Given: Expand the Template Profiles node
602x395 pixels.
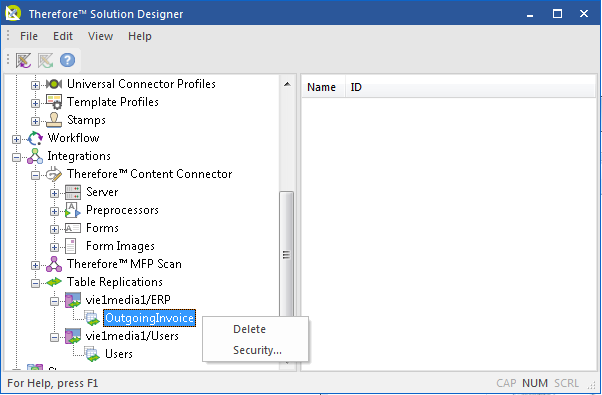Looking at the screenshot, I should tap(35, 103).
